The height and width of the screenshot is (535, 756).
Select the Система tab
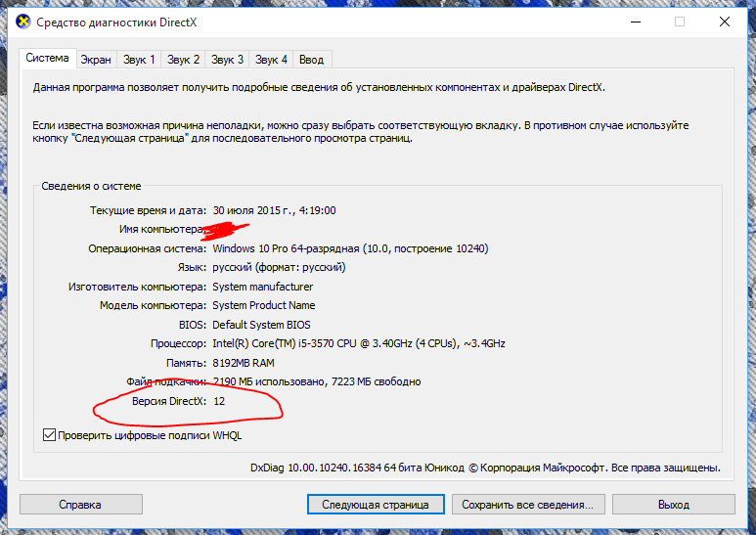(x=48, y=58)
